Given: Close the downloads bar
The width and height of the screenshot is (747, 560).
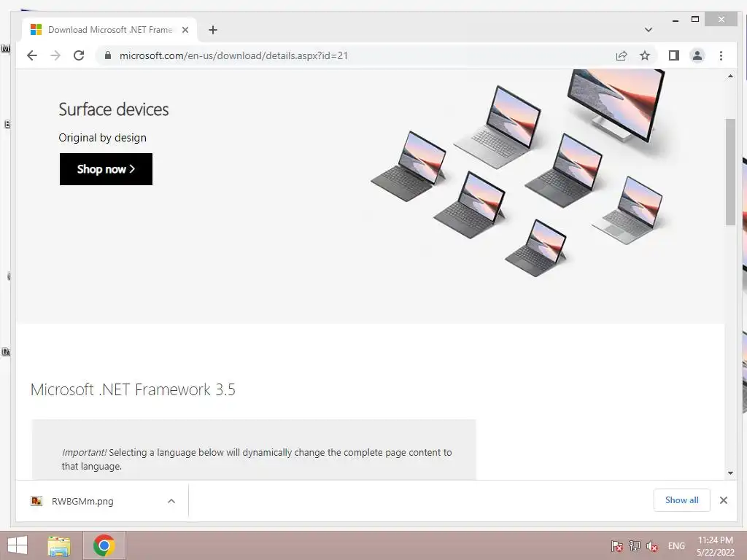Looking at the screenshot, I should [724, 500].
